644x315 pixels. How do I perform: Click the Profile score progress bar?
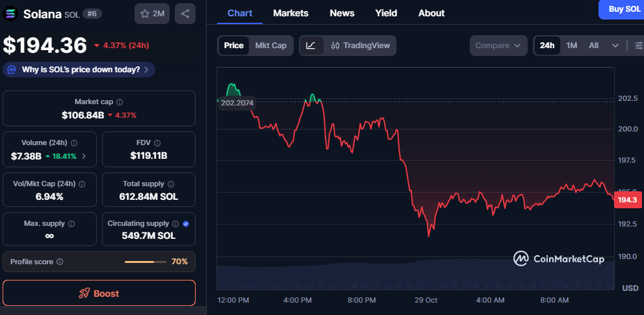pyautogui.click(x=144, y=262)
